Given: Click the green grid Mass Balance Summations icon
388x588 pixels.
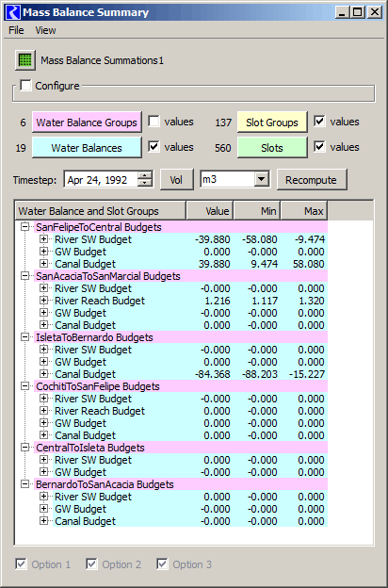Looking at the screenshot, I should 25,60.
